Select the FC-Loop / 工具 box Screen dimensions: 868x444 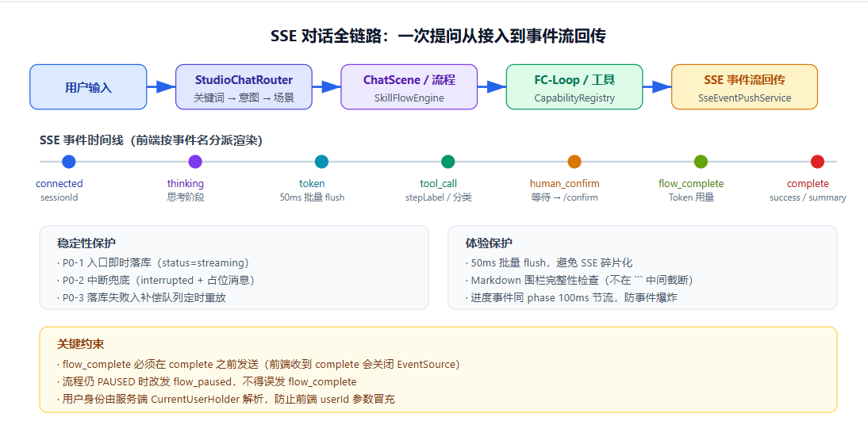pos(574,86)
